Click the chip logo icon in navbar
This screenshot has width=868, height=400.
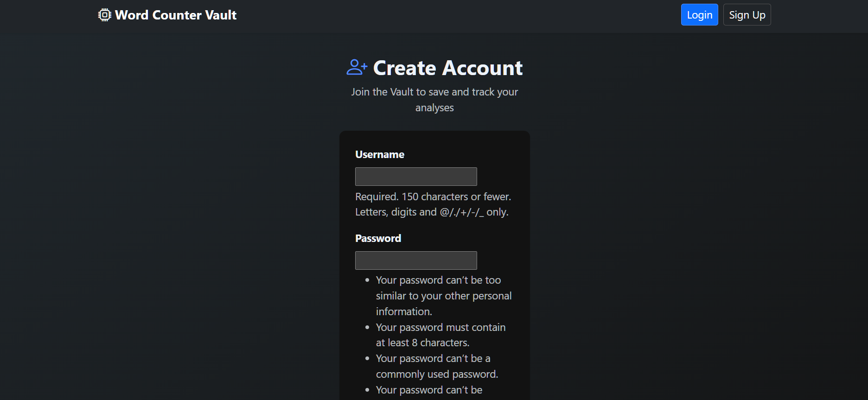pyautogui.click(x=105, y=15)
